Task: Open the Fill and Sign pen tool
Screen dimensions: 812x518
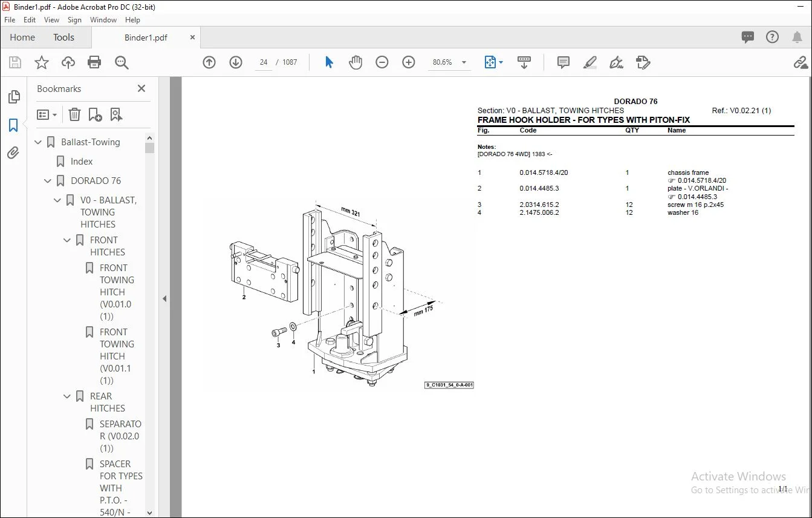Action: pyautogui.click(x=617, y=62)
